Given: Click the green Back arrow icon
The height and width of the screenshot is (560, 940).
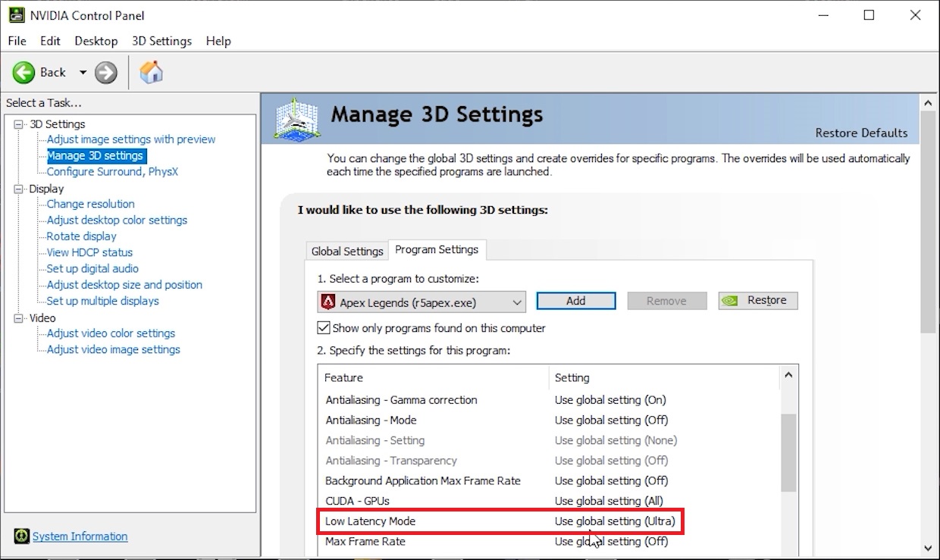Looking at the screenshot, I should pyautogui.click(x=23, y=73).
